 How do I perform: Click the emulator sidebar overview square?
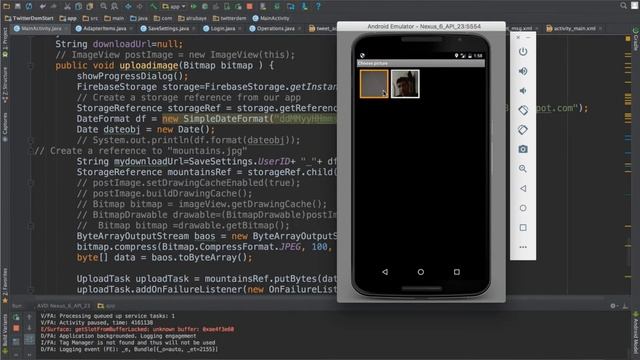click(523, 227)
